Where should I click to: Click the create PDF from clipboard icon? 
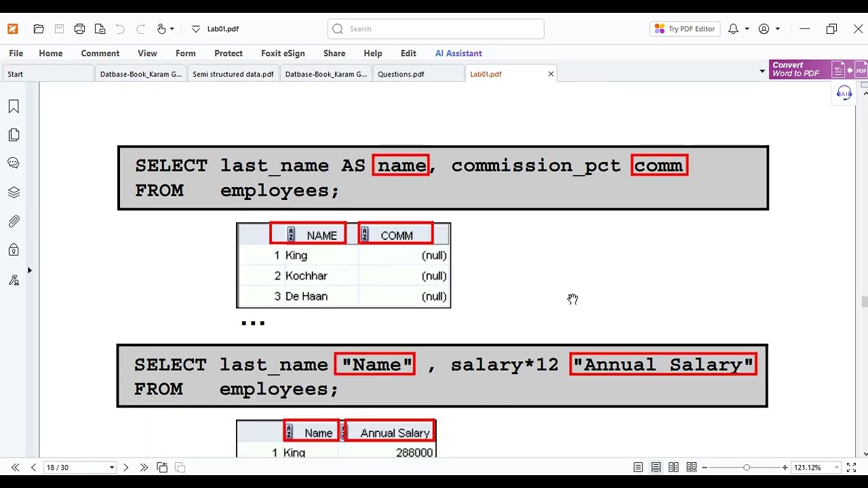pos(100,29)
